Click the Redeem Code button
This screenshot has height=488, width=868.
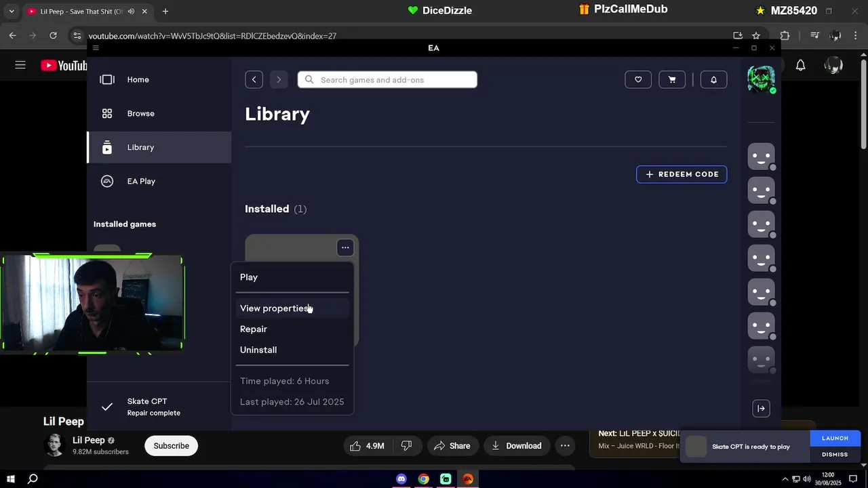[682, 174]
